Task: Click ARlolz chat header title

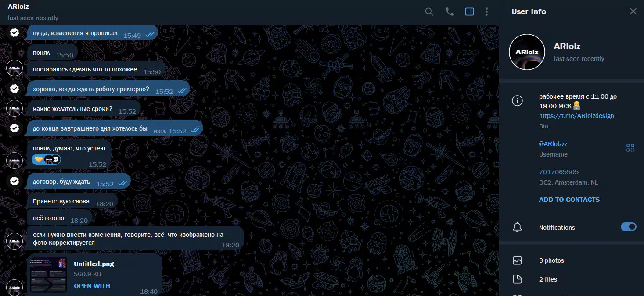Action: tap(18, 7)
